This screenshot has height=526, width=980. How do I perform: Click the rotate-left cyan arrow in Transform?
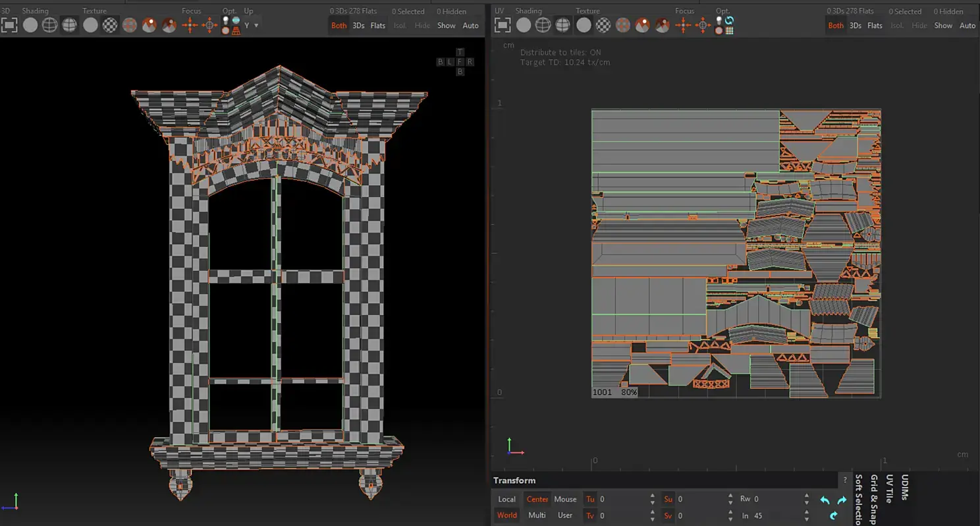[825, 500]
